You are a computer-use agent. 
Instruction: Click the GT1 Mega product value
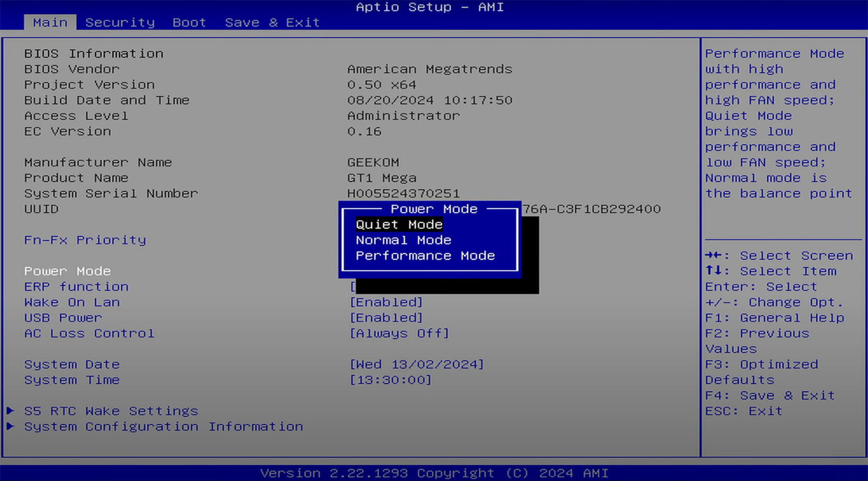tap(382, 178)
